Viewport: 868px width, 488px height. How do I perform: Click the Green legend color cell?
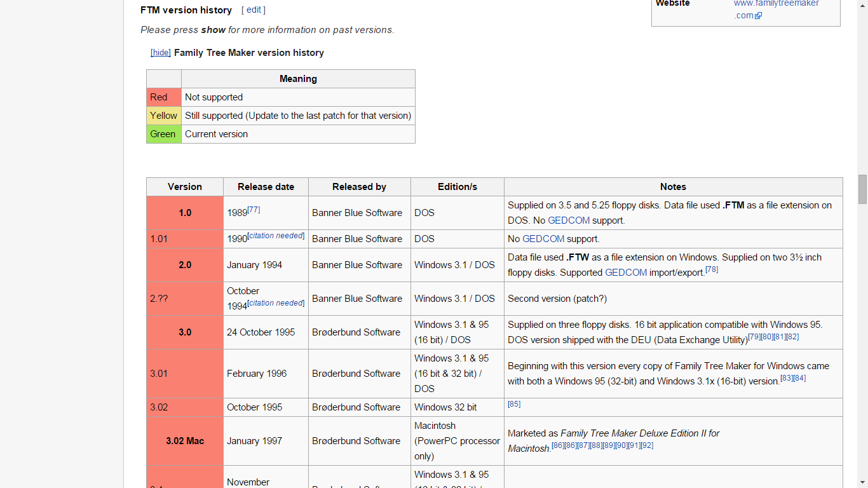pyautogui.click(x=164, y=134)
